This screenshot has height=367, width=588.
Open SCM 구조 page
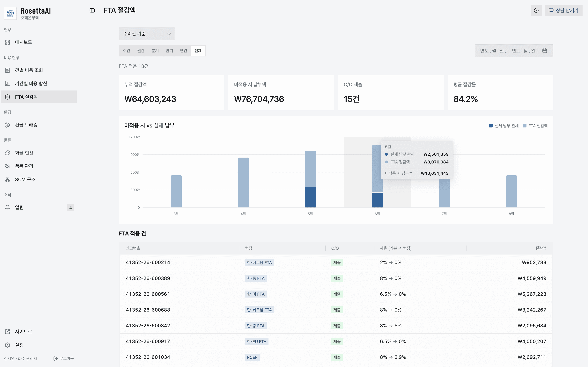39,179
